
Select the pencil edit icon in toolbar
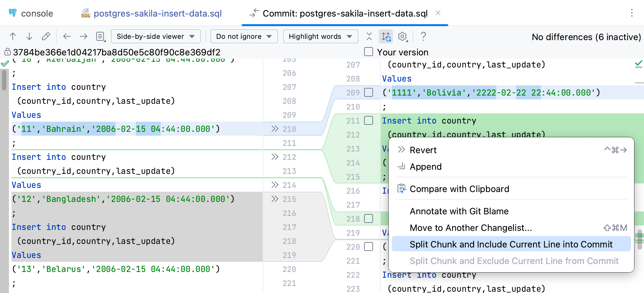point(46,36)
